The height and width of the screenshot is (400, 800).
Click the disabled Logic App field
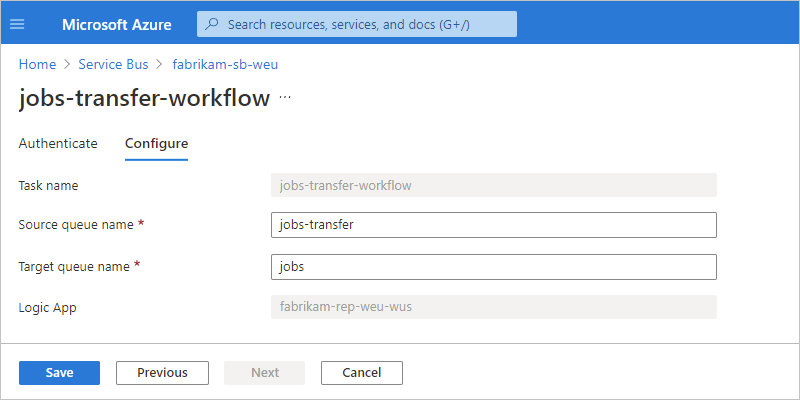click(x=493, y=307)
